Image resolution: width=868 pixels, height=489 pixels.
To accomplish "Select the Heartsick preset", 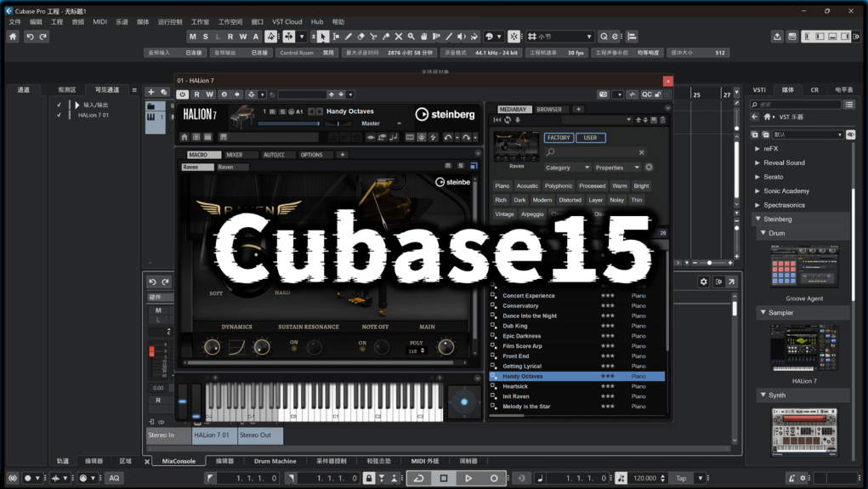I will pos(576,386).
